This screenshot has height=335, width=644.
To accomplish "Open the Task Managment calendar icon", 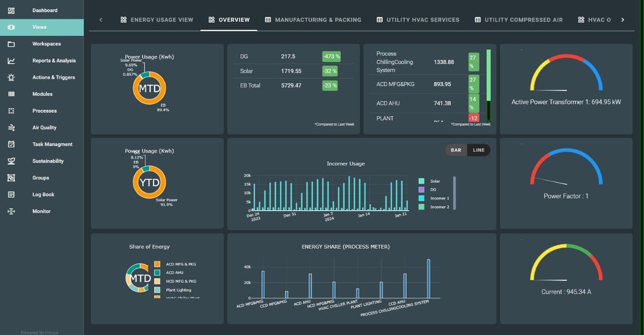I will point(12,144).
